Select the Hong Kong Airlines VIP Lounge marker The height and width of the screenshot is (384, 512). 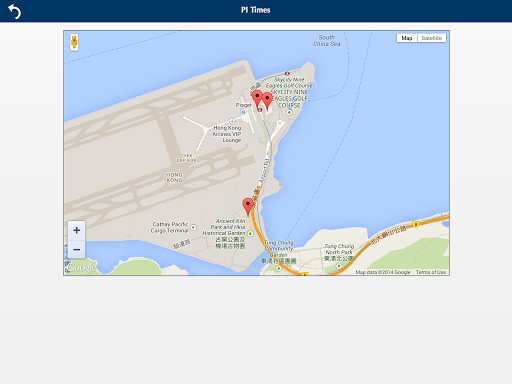point(232,121)
